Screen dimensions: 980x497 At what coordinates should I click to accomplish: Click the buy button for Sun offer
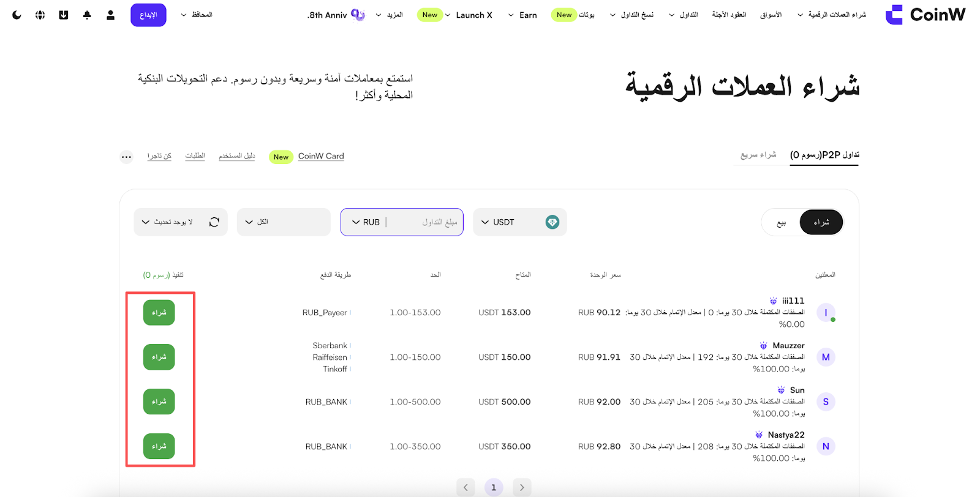159,402
